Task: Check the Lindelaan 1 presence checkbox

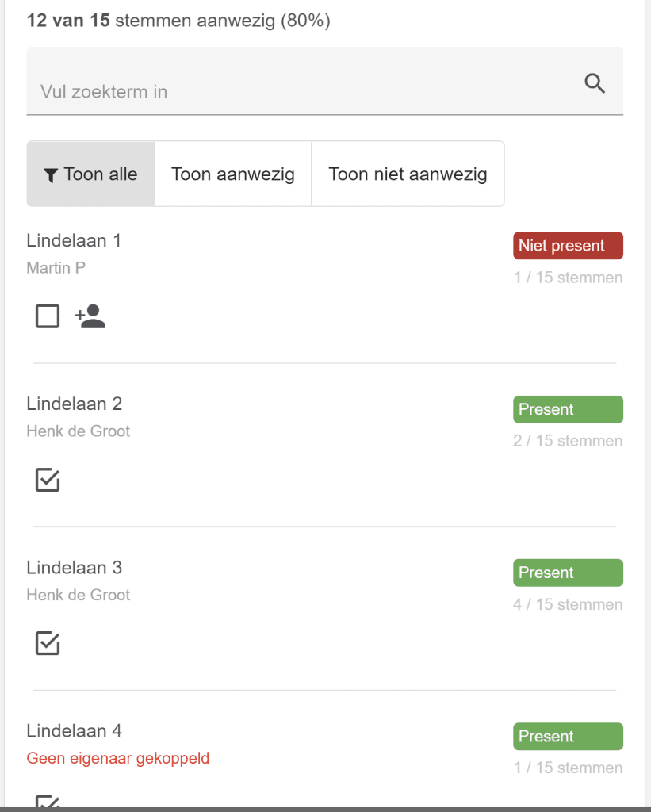Action: tap(48, 316)
